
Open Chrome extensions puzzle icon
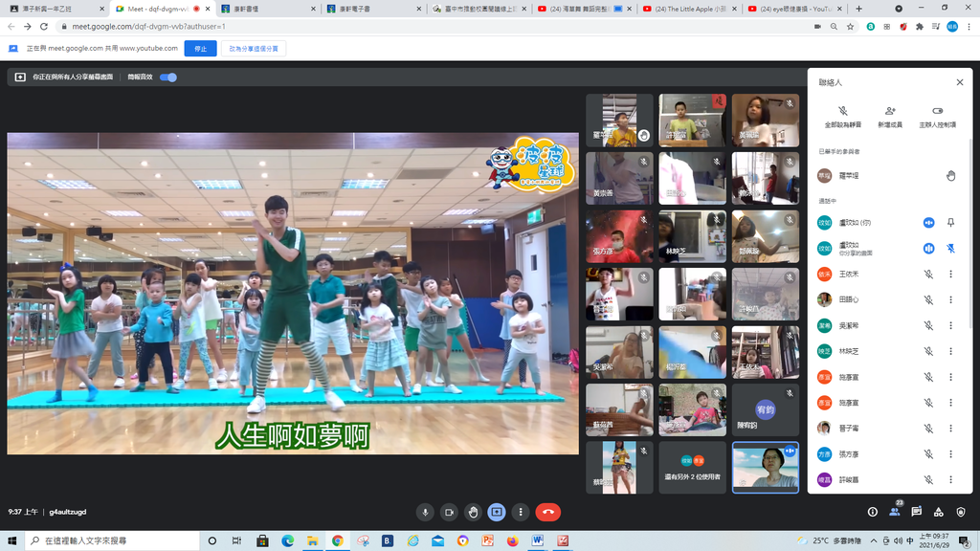[920, 27]
